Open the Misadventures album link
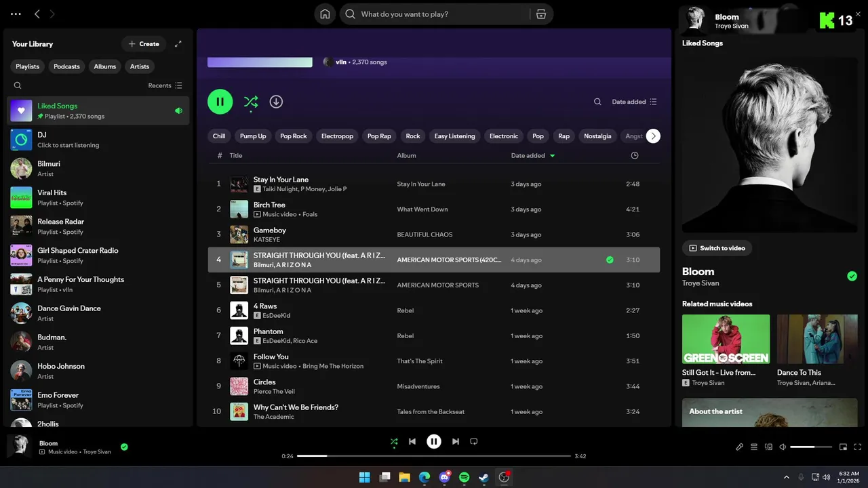The image size is (868, 488). (x=418, y=386)
